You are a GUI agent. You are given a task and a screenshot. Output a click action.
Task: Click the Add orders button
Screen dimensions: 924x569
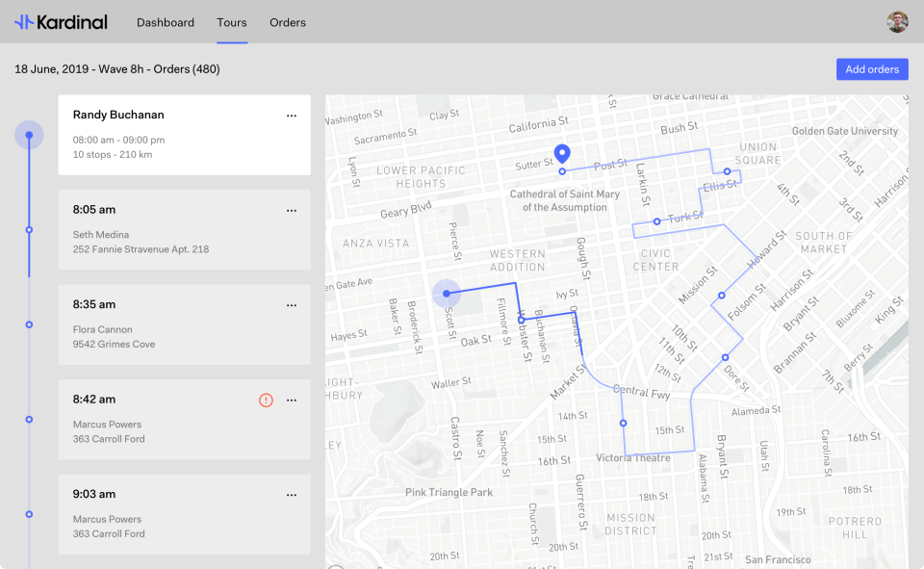click(872, 69)
